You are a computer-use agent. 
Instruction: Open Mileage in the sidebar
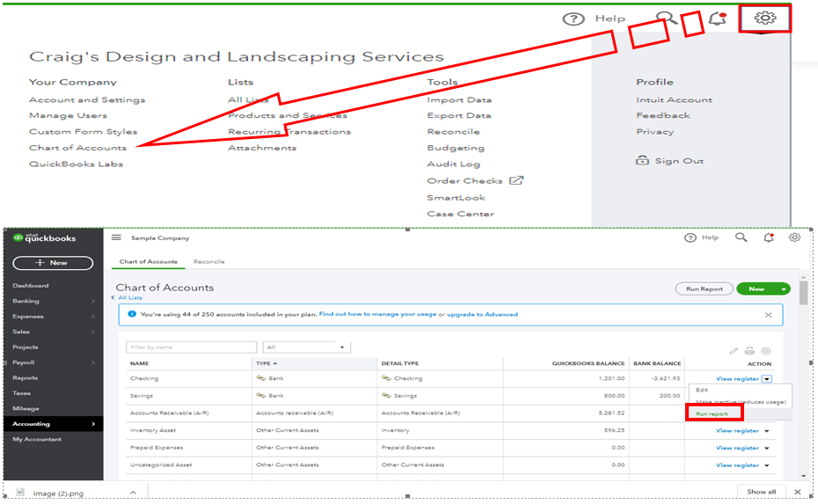point(26,408)
